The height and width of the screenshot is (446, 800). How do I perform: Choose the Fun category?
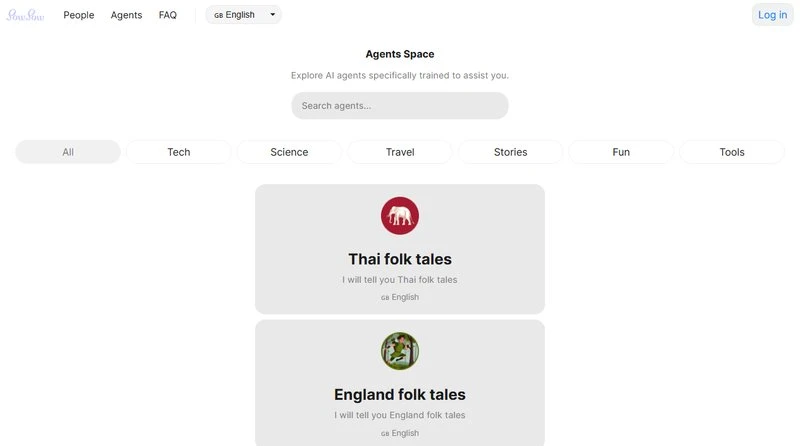click(621, 152)
